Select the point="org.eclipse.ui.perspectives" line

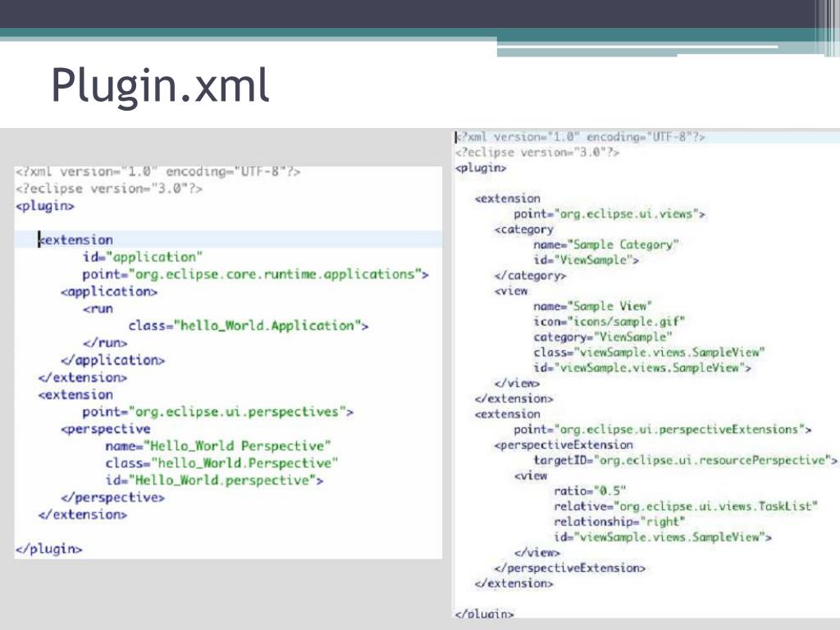(x=217, y=412)
